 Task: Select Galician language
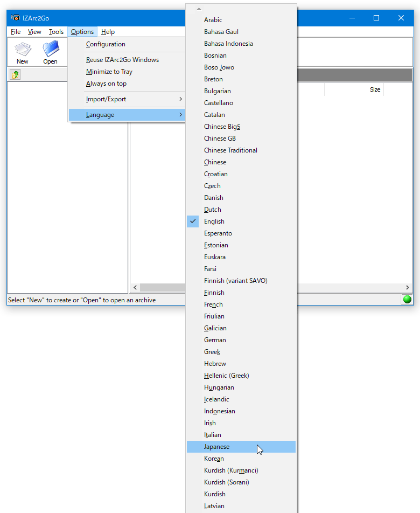[x=241, y=328]
